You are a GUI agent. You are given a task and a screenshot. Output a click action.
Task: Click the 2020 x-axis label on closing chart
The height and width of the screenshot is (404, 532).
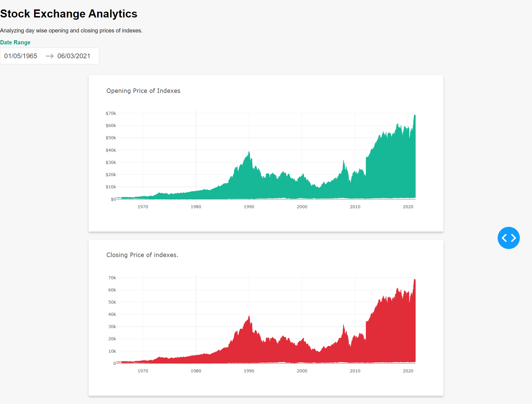click(408, 371)
